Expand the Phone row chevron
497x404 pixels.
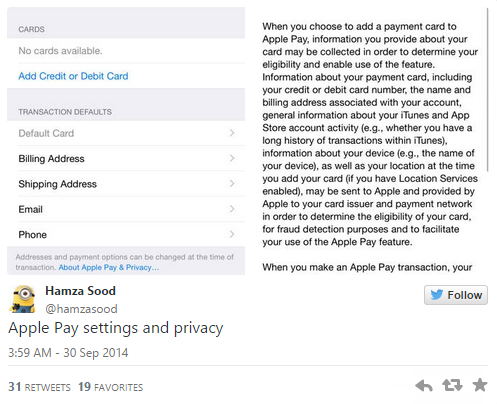(232, 234)
